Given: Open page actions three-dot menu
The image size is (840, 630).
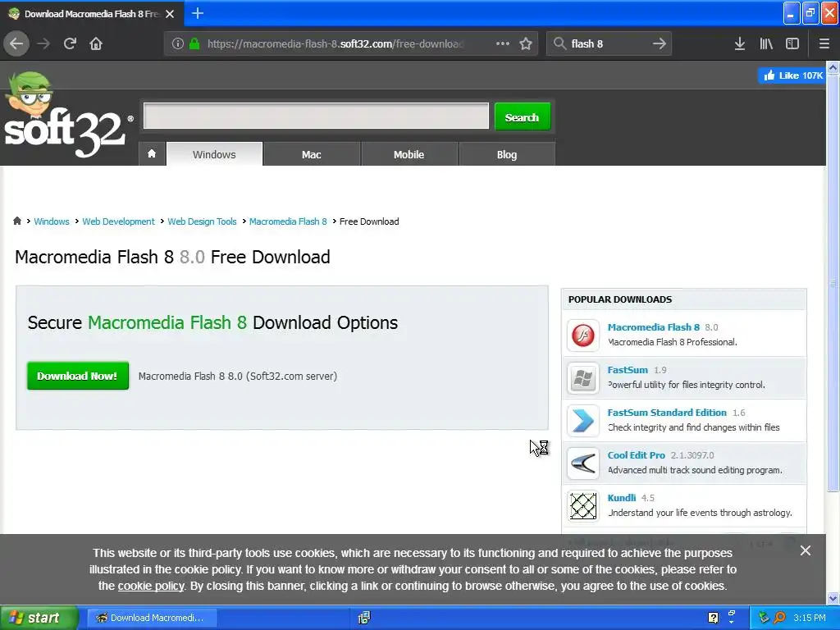Looking at the screenshot, I should coord(503,43).
